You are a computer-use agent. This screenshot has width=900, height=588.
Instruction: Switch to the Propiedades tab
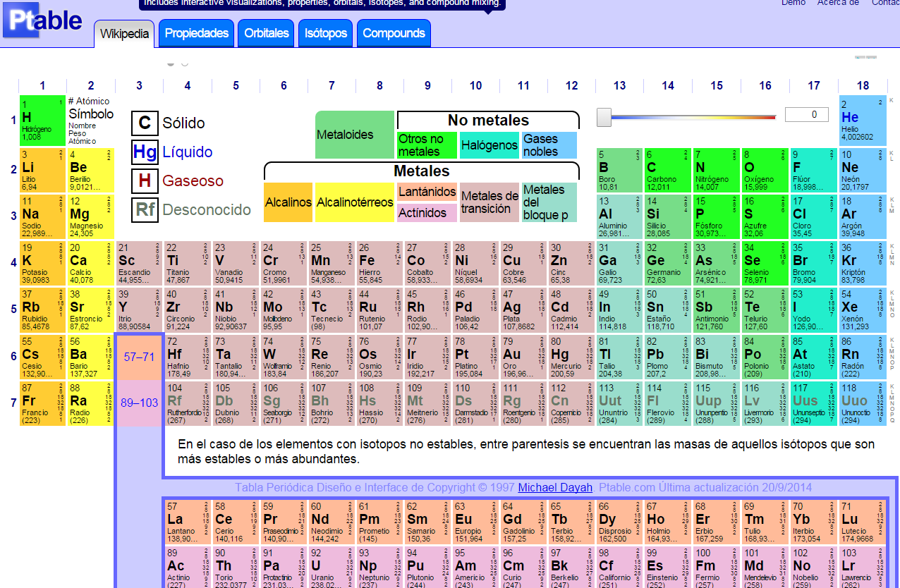(195, 32)
